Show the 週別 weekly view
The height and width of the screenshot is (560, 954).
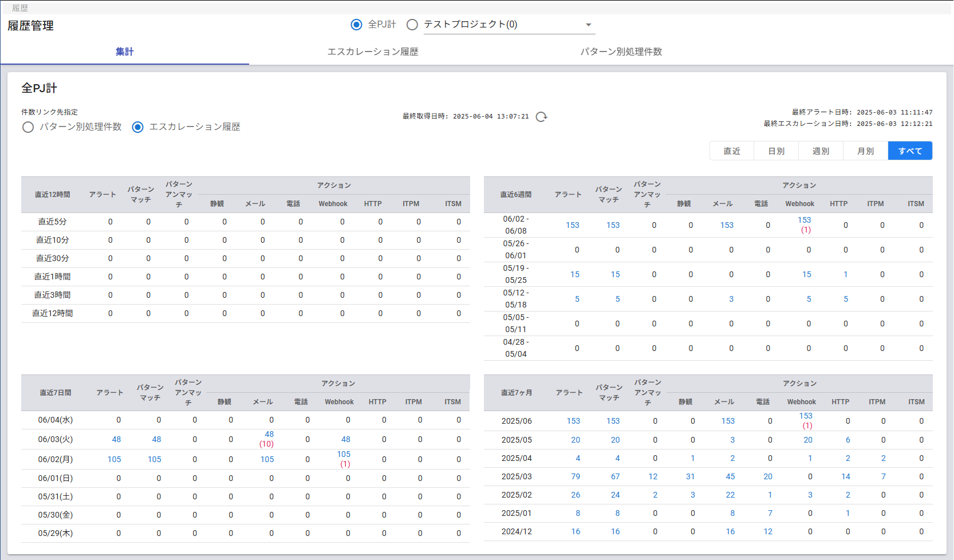pyautogui.click(x=821, y=151)
